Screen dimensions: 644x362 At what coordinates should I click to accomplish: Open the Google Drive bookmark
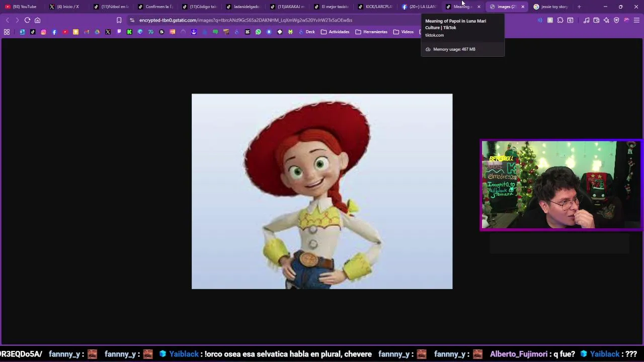click(x=97, y=32)
